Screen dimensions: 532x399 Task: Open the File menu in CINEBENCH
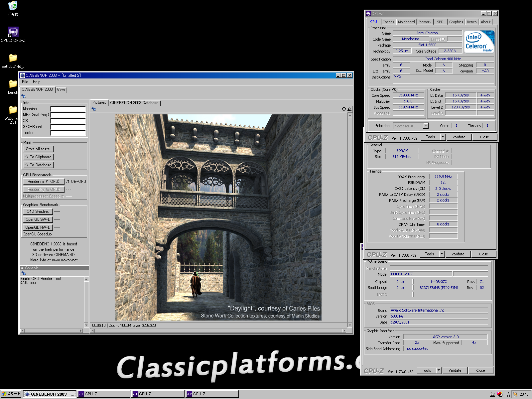coord(25,82)
